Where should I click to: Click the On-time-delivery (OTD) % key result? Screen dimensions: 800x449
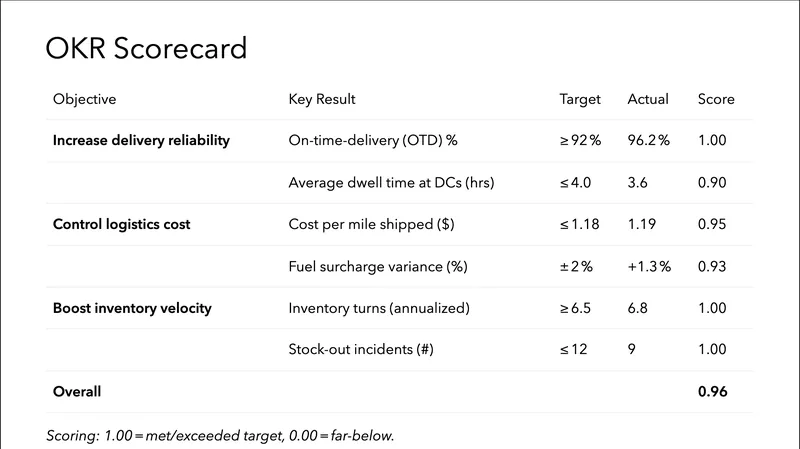click(372, 140)
